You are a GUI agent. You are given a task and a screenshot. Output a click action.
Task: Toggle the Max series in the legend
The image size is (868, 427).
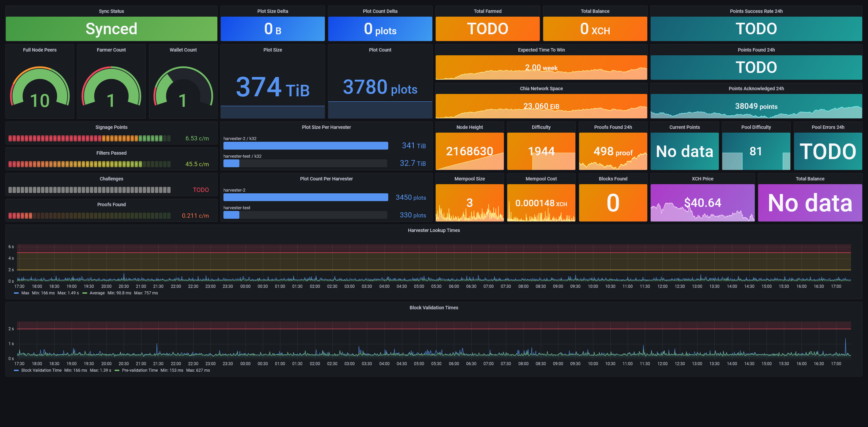pos(25,293)
